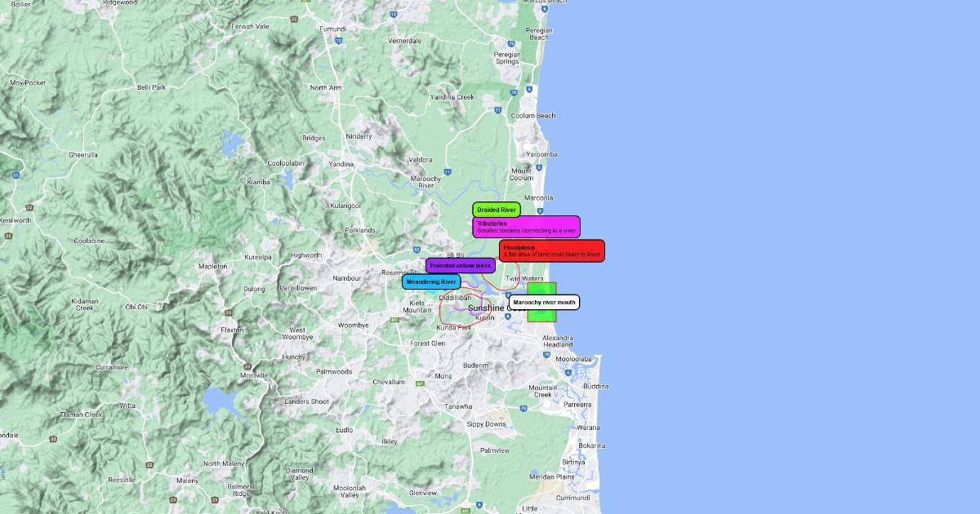The height and width of the screenshot is (514, 980).
Task: Select the Eumundi town label
Action: (x=332, y=29)
